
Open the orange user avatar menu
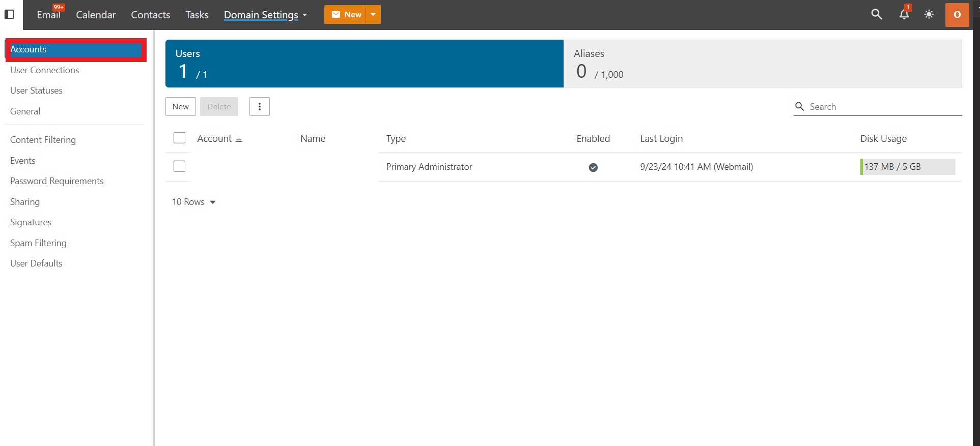point(957,14)
